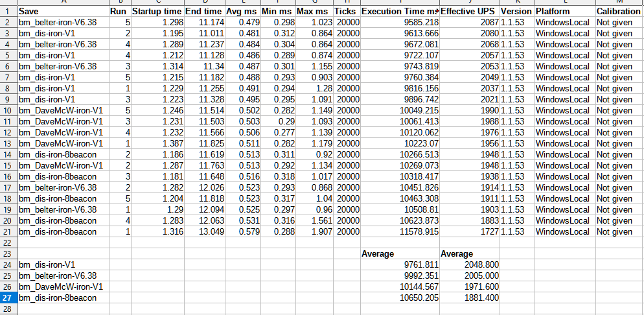The image size is (644, 315).
Task: Select average cell 10144.567
Action: click(x=400, y=286)
